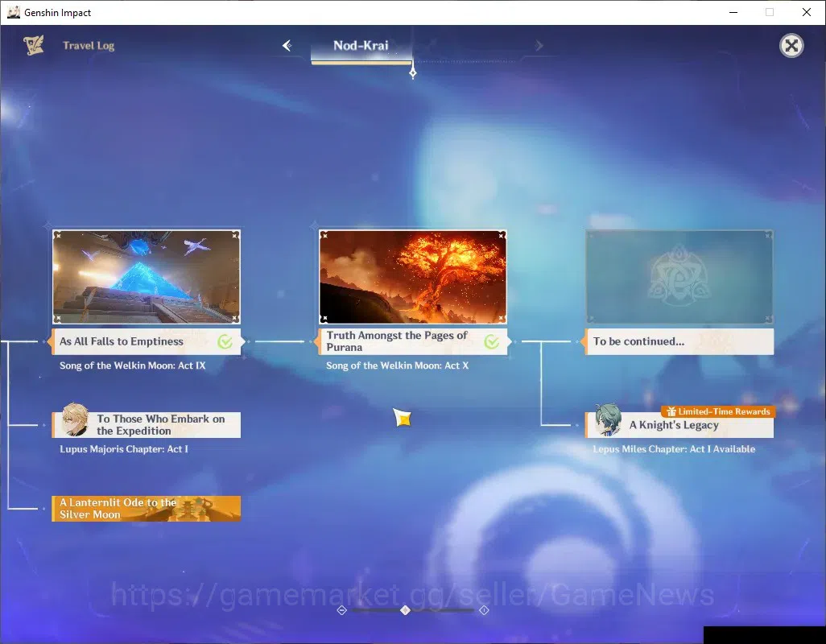Click Song of the Welkin Moon: Act X
The width and height of the screenshot is (826, 644).
coord(397,365)
